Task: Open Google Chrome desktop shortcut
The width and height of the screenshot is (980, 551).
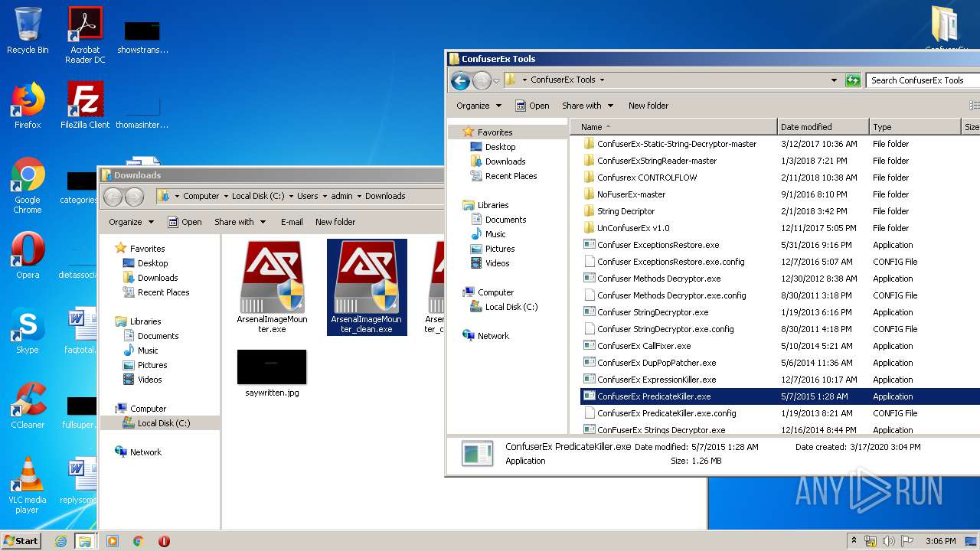Action: (x=28, y=186)
